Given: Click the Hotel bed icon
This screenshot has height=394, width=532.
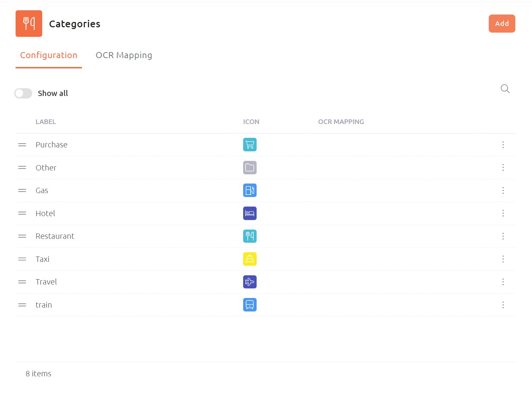Looking at the screenshot, I should tap(250, 213).
